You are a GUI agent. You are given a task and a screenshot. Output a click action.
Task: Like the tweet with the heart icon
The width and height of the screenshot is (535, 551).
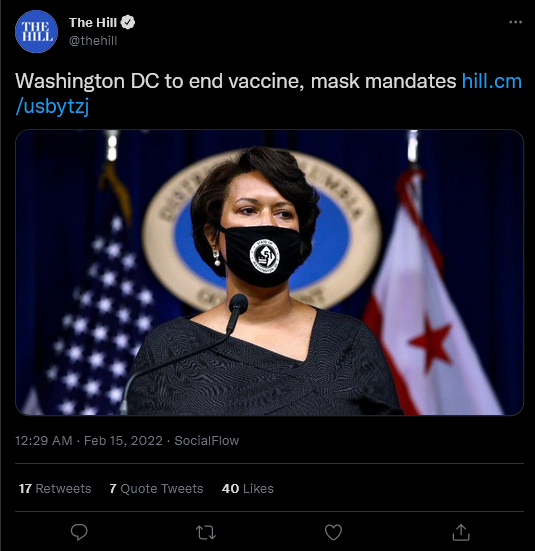333,532
